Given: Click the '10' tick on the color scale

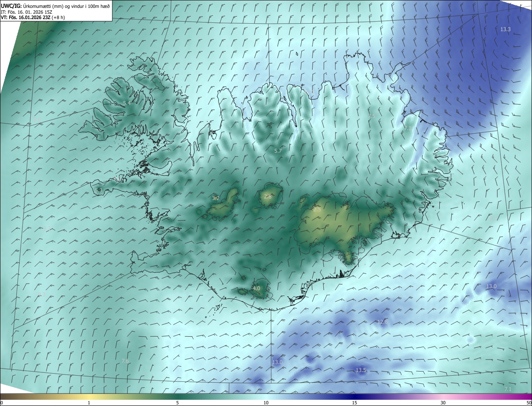Looking at the screenshot, I should pos(266,403).
